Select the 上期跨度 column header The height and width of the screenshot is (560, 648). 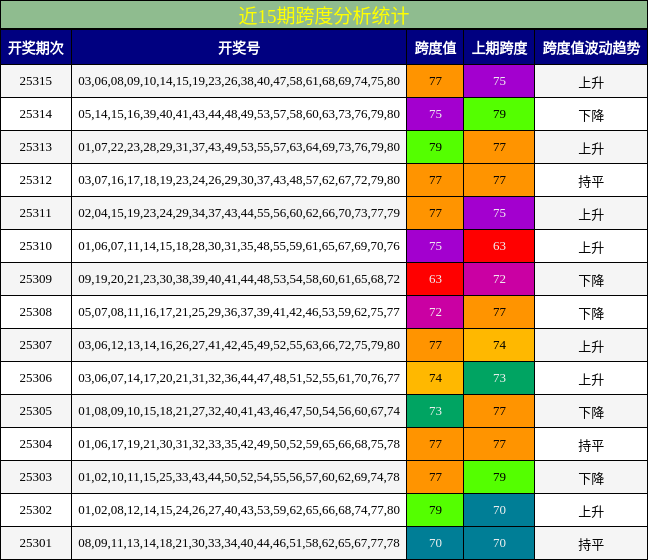pyautogui.click(x=499, y=48)
